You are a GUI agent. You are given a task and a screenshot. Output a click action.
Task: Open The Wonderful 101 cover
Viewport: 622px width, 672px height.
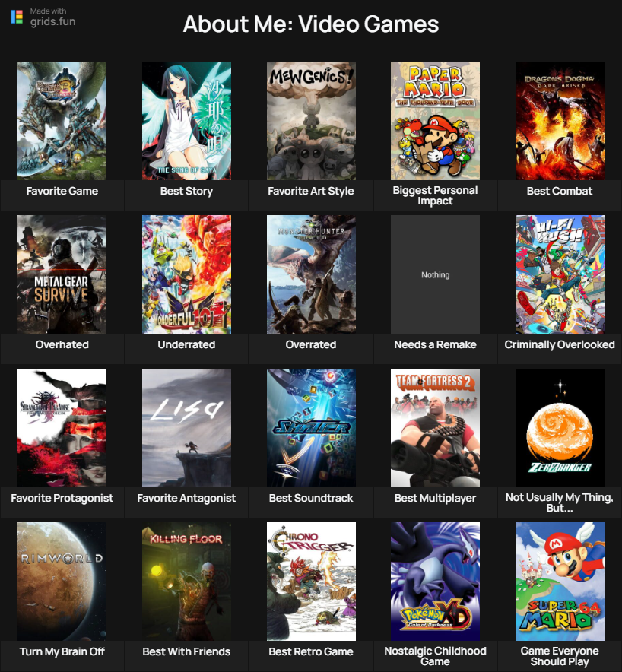coord(186,274)
